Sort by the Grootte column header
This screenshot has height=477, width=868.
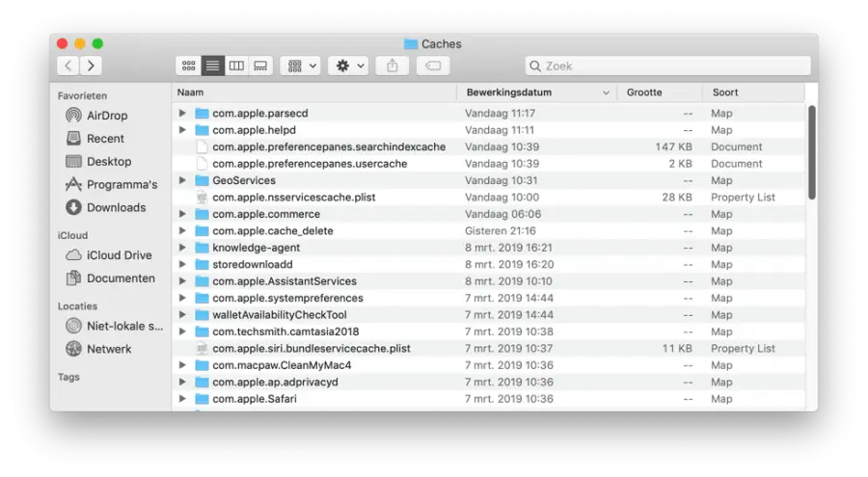pyautogui.click(x=660, y=93)
